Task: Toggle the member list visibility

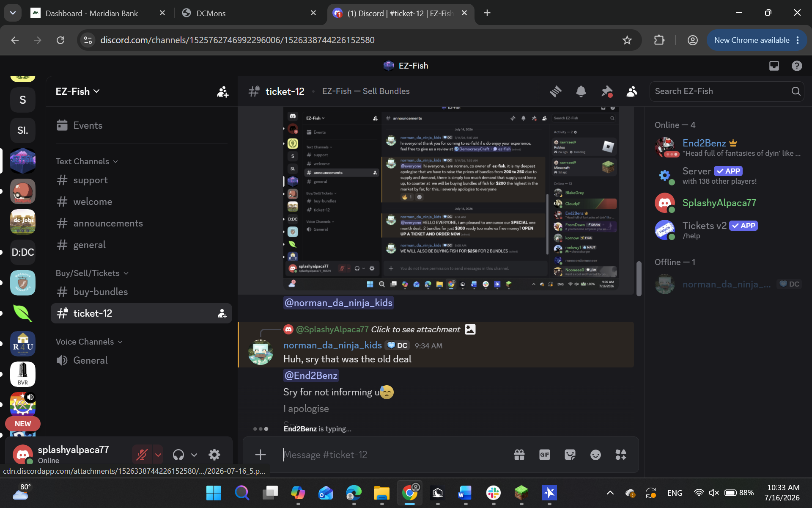Action: (x=632, y=91)
